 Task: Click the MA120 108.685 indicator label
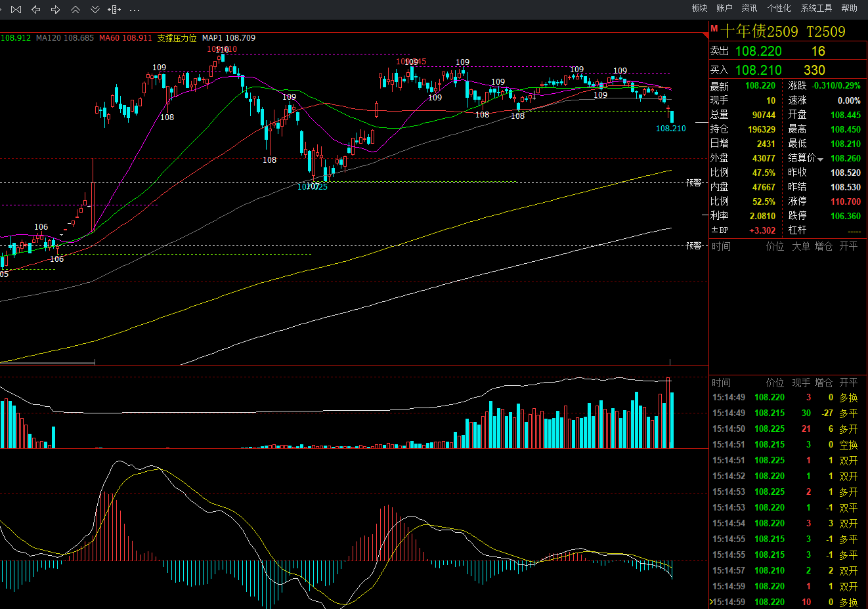click(65, 38)
